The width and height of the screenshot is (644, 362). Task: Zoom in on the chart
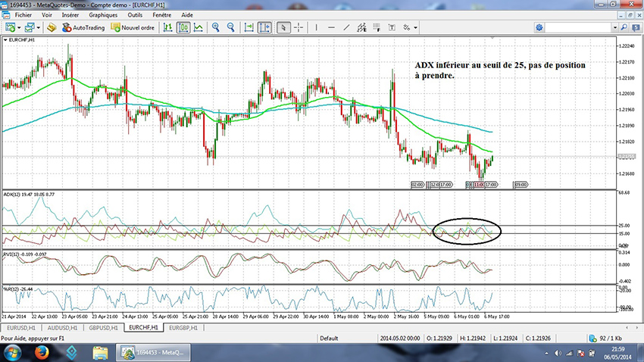tap(216, 27)
